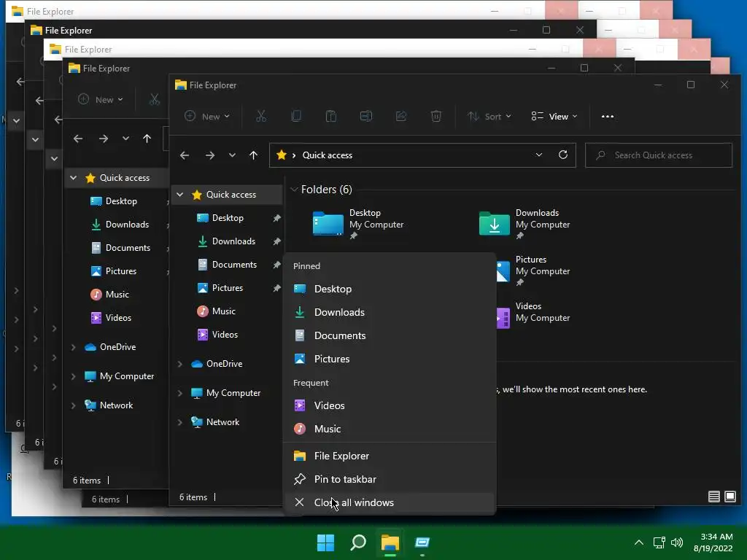This screenshot has width=747, height=560.
Task: Click the Paste clipboard icon
Action: pyautogui.click(x=330, y=116)
